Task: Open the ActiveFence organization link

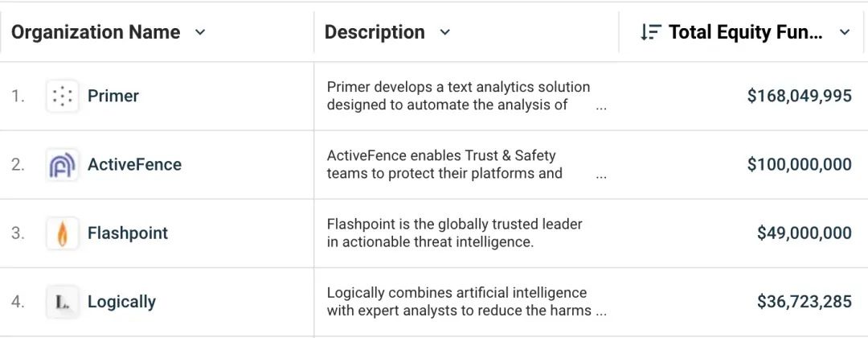Action: [x=134, y=165]
